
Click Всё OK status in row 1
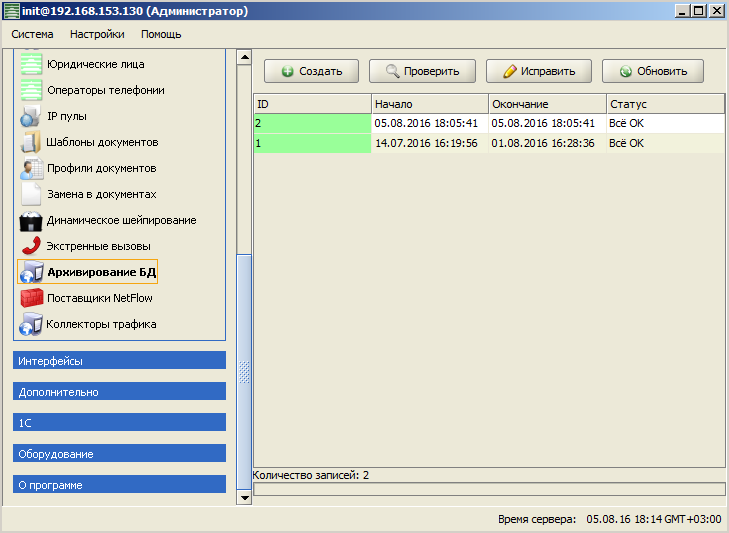coord(626,143)
